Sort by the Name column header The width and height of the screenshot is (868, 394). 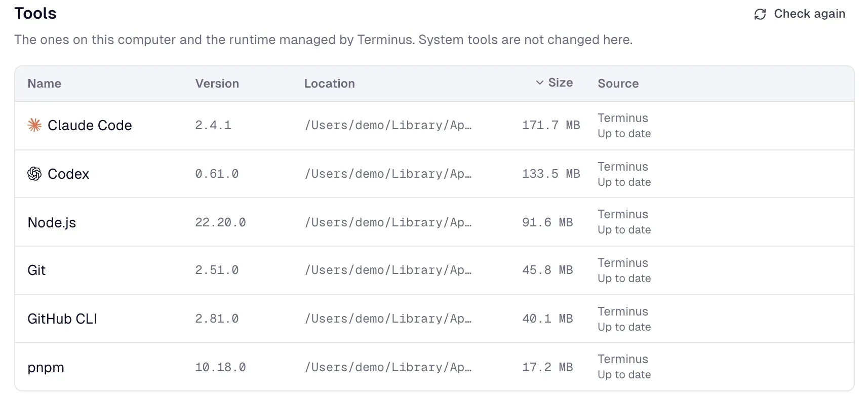(45, 84)
